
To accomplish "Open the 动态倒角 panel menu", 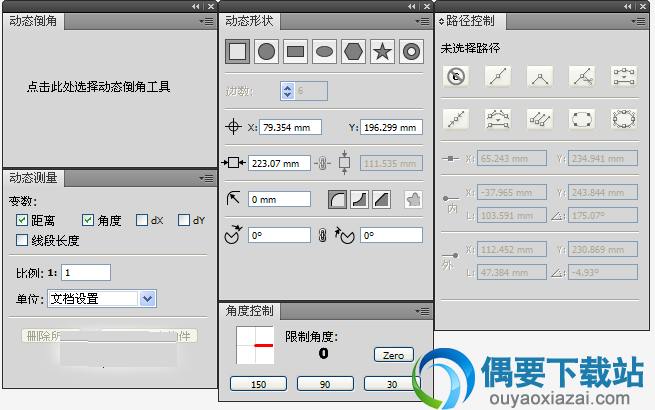I will point(206,21).
